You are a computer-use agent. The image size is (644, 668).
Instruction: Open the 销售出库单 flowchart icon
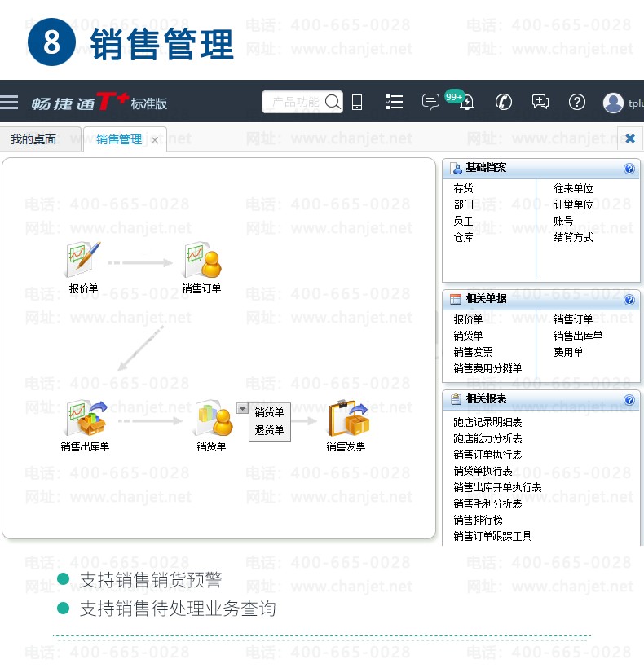pos(86,418)
